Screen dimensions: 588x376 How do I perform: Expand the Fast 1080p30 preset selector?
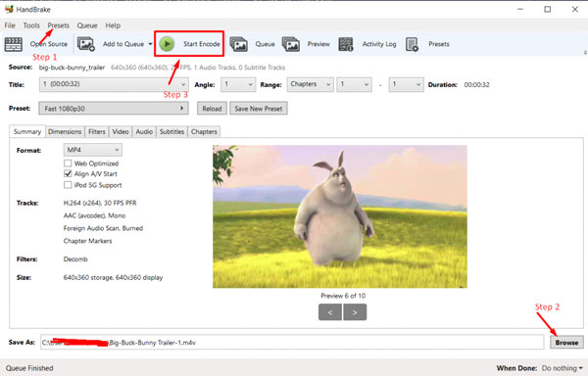pos(114,109)
